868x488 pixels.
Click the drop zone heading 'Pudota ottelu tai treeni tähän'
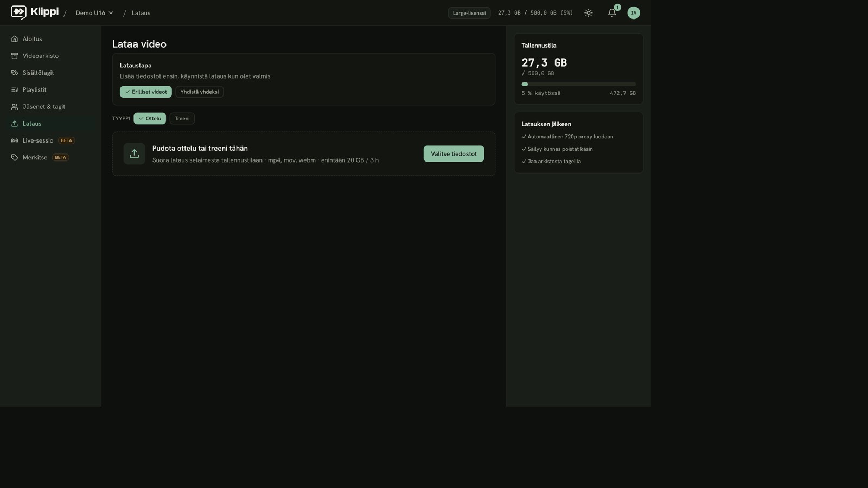[x=200, y=149]
